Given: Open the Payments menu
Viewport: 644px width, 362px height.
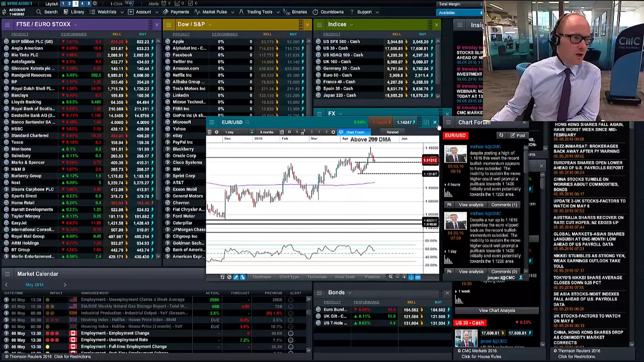Looking at the screenshot, I should coord(176,12).
